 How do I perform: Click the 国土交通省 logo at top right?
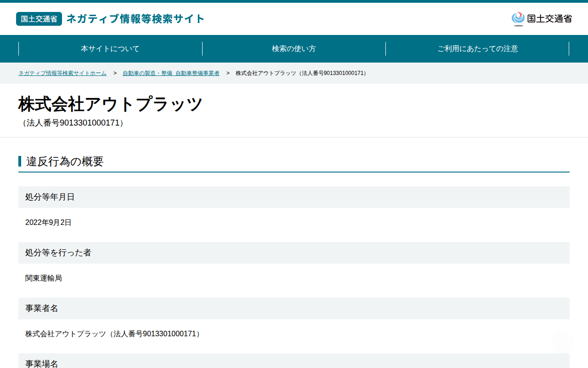point(542,19)
